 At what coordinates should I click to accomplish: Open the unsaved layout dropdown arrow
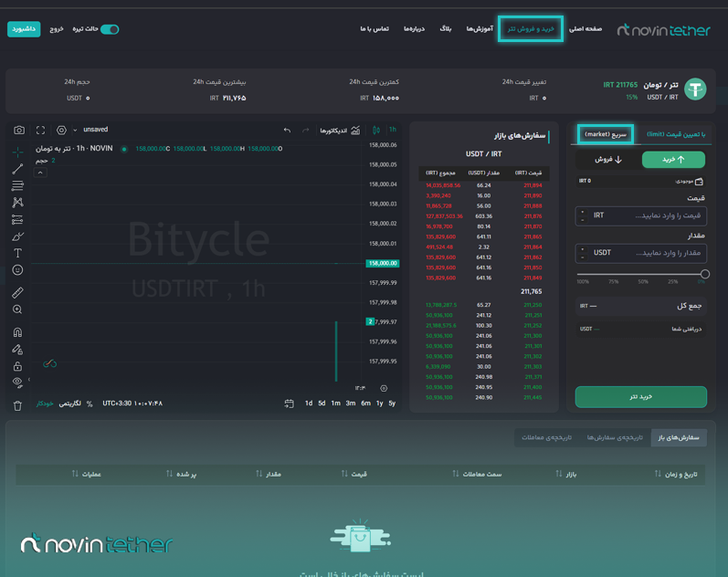coord(75,130)
